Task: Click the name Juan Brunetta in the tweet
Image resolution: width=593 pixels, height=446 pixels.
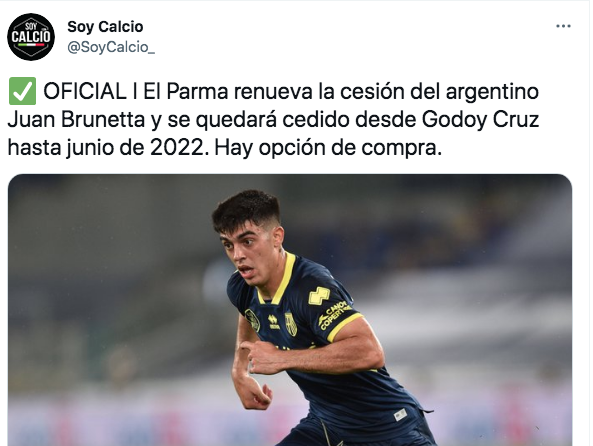Action: (76, 120)
